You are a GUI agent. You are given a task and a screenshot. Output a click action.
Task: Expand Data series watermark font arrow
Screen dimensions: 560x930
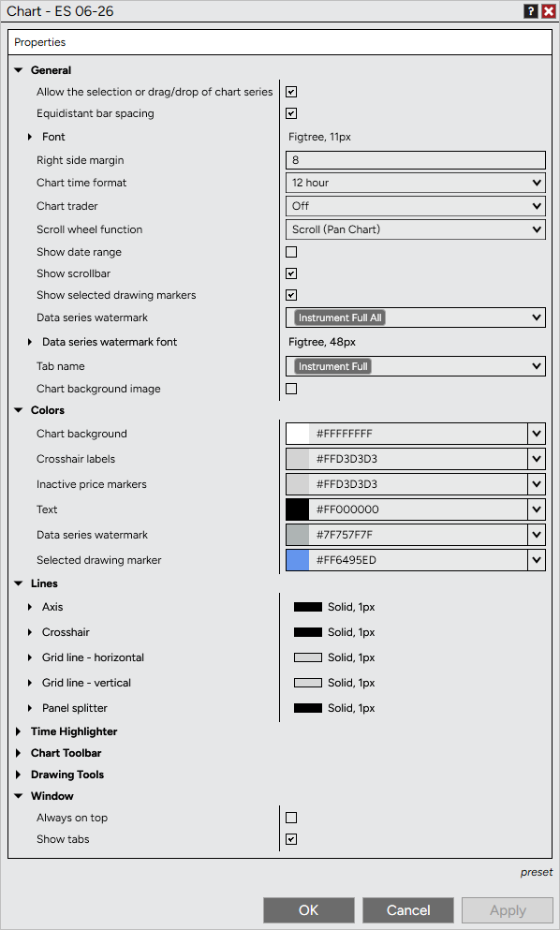[x=30, y=342]
